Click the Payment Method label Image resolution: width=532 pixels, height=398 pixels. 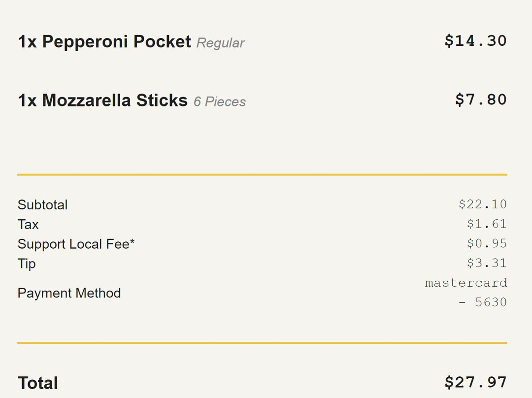coord(69,293)
